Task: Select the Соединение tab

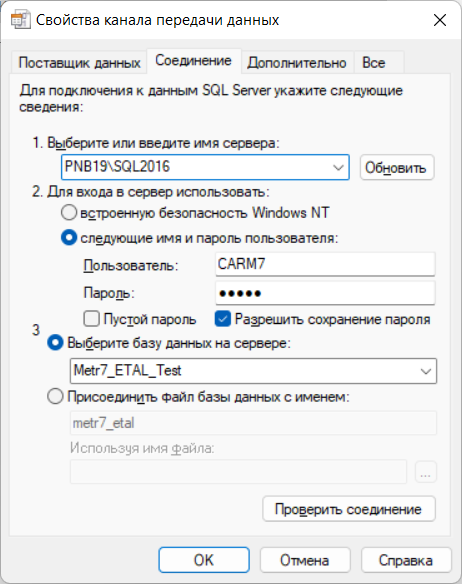Action: click(193, 60)
